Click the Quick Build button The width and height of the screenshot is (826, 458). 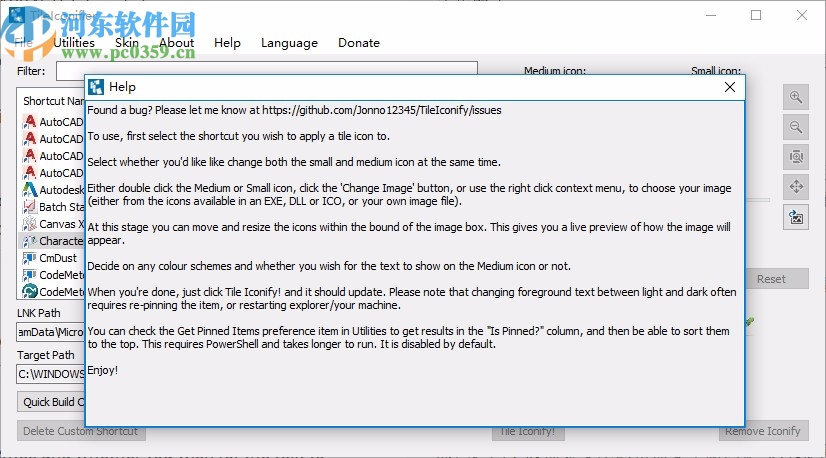click(x=51, y=402)
